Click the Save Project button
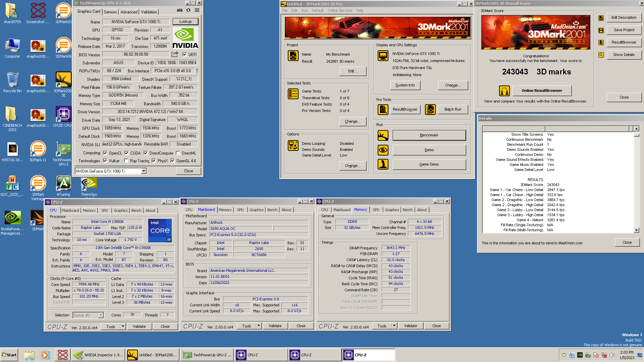Image resolution: width=644 pixels, height=362 pixels. [624, 30]
